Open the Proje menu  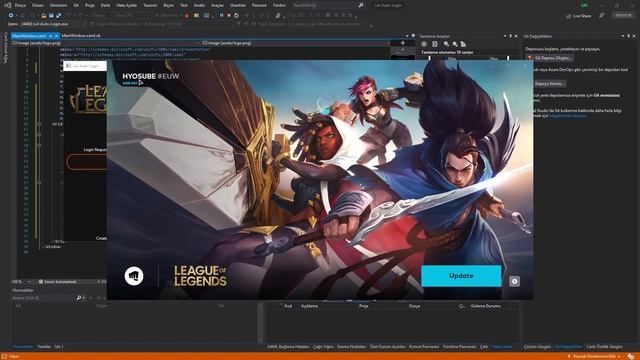click(89, 5)
